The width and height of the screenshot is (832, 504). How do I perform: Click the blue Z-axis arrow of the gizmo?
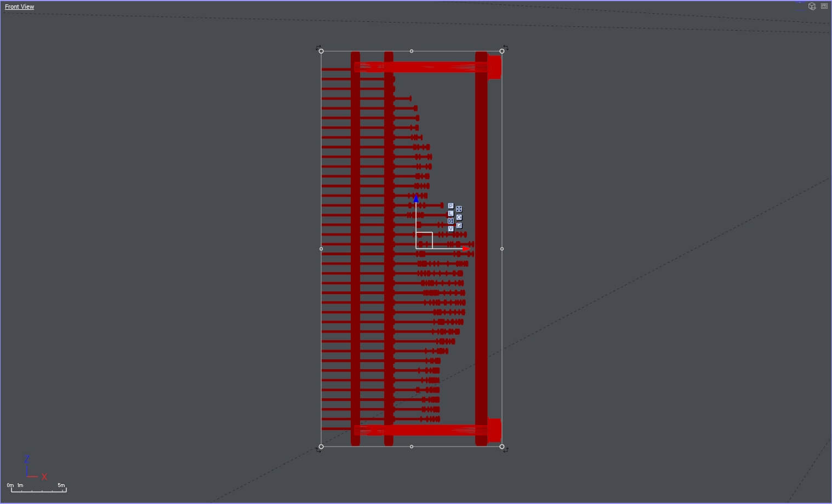pyautogui.click(x=416, y=199)
